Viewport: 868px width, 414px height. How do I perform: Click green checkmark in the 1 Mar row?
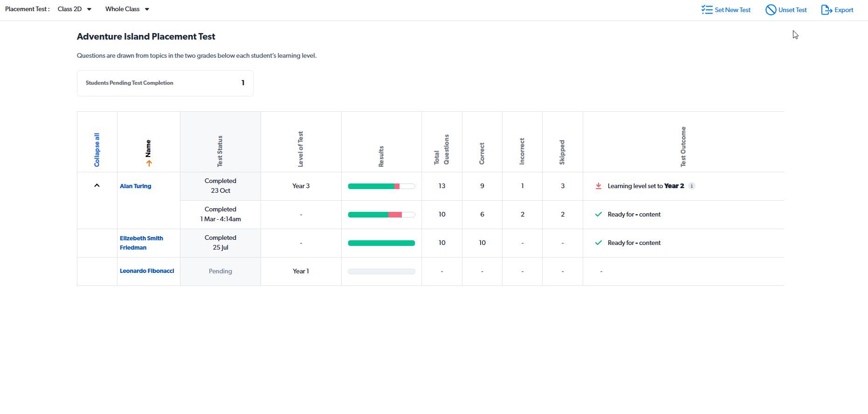pyautogui.click(x=599, y=214)
